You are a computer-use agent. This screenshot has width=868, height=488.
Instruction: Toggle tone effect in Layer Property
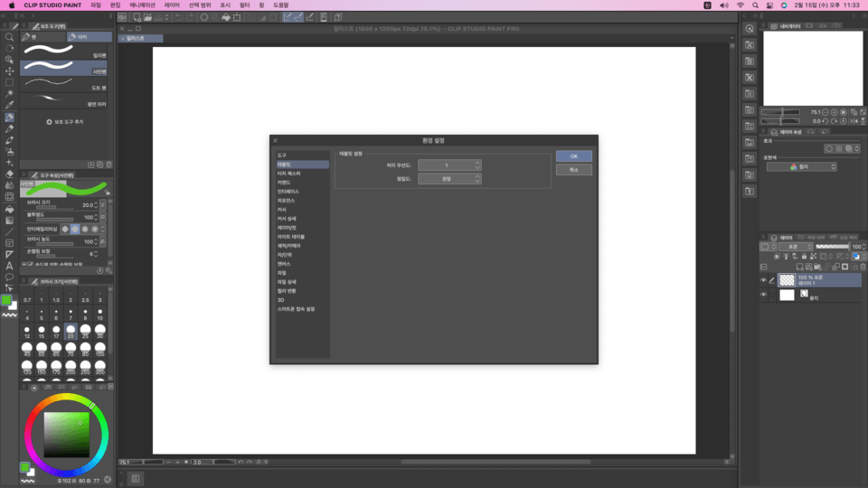839,149
